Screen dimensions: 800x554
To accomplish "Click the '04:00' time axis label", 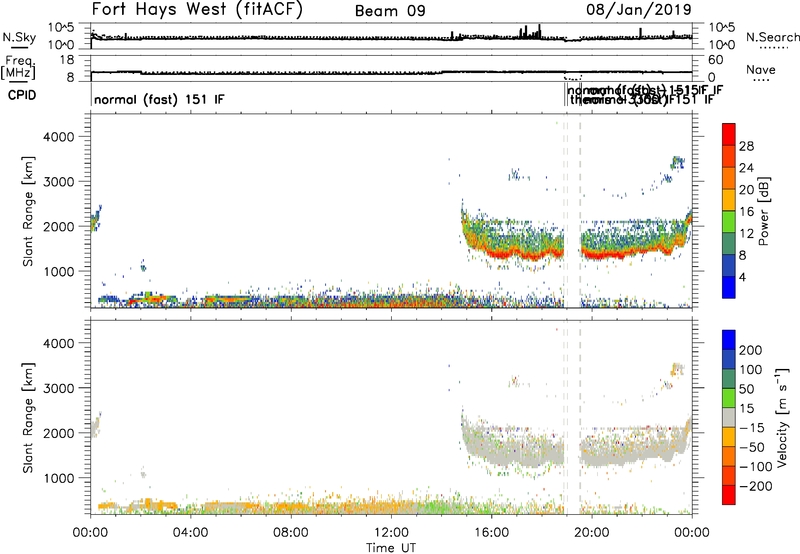I will pyautogui.click(x=190, y=533).
